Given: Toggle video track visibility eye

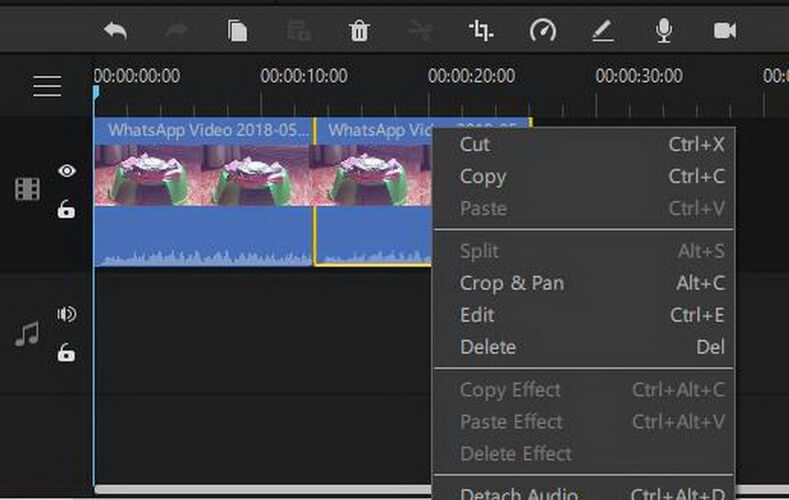Looking at the screenshot, I should 66,171.
